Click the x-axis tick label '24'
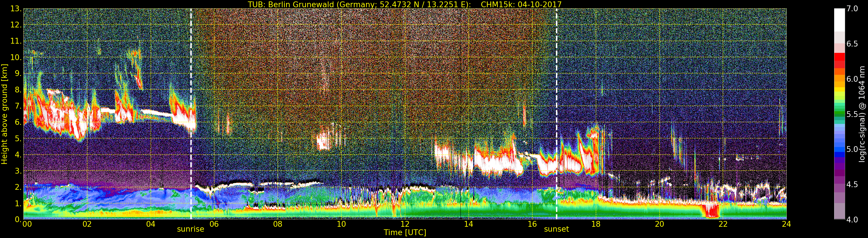Screen dimensions: 868x238 point(786,224)
